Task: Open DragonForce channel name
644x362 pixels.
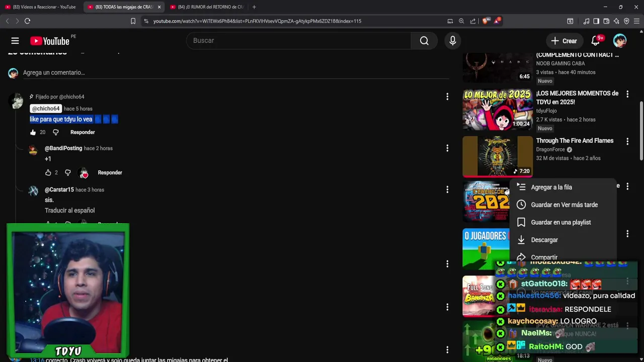Action: coord(550,150)
